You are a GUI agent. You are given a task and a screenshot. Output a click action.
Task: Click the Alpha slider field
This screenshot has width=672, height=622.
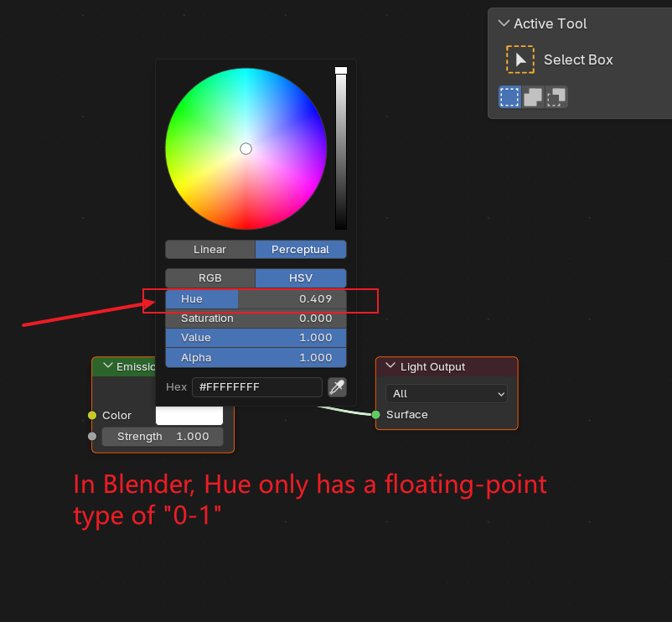pos(256,357)
